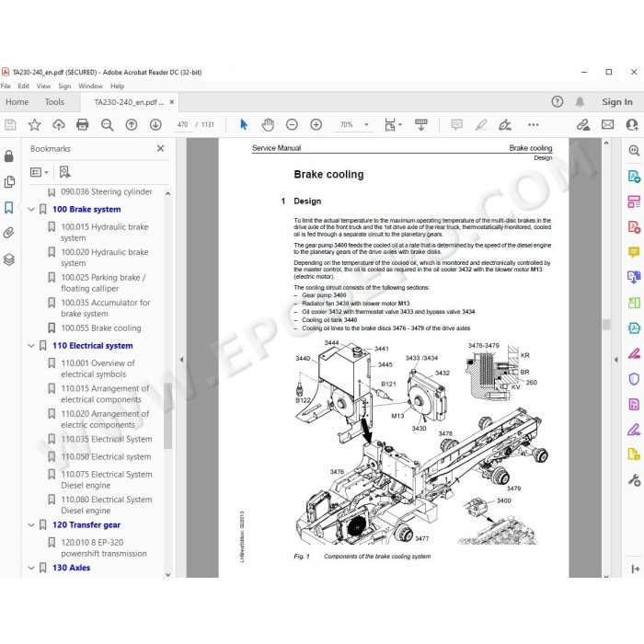Open more tools ellipsis
644x644 pixels.
click(533, 124)
